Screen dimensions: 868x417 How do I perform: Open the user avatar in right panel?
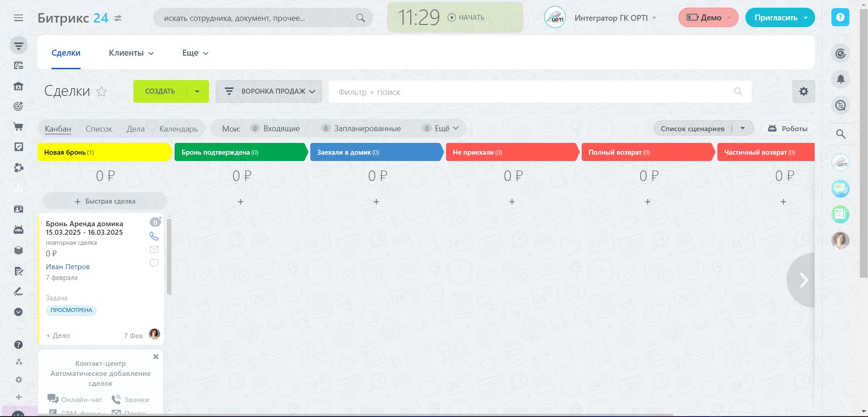840,241
